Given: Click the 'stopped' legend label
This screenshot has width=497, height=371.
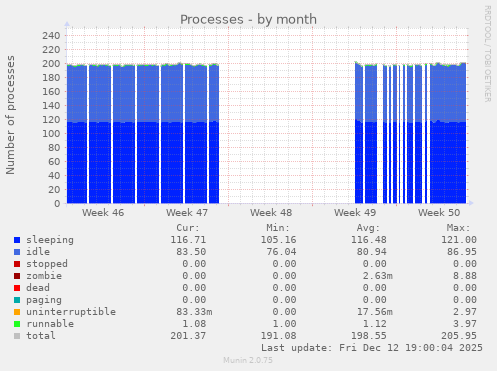Looking at the screenshot, I should 47,264.
